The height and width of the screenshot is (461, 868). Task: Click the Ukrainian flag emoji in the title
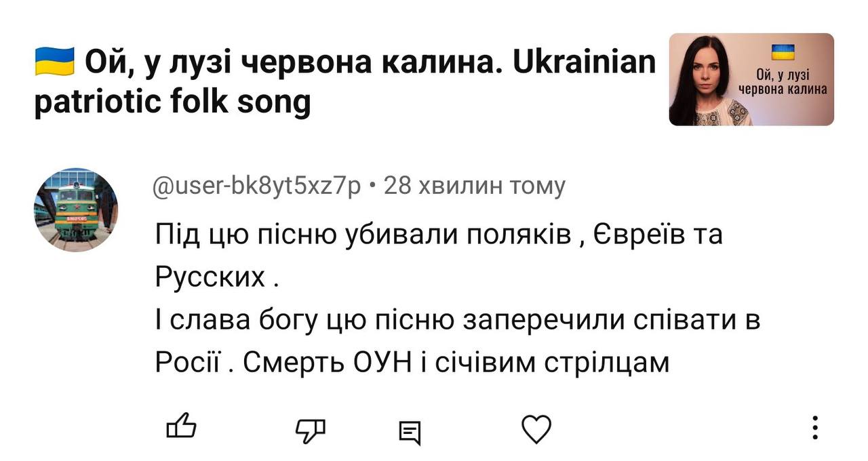(54, 62)
